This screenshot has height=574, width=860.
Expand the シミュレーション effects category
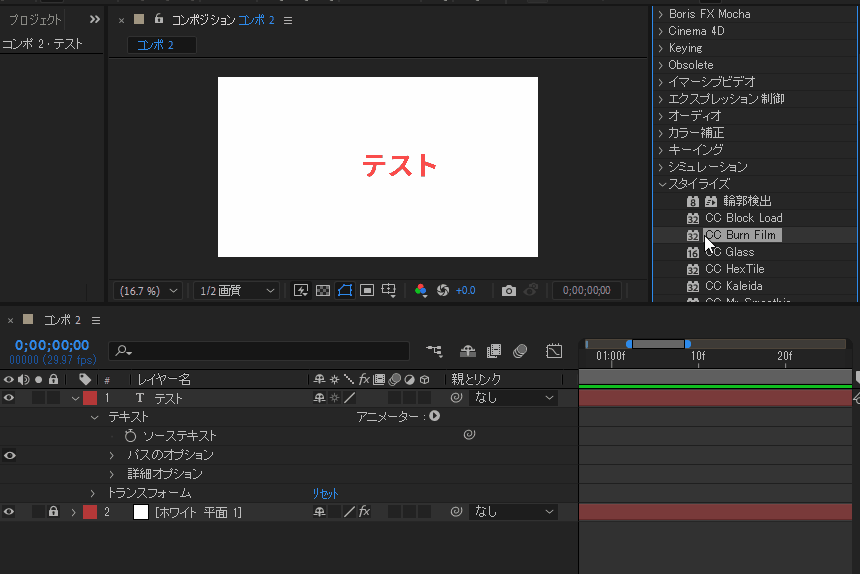tap(661, 167)
